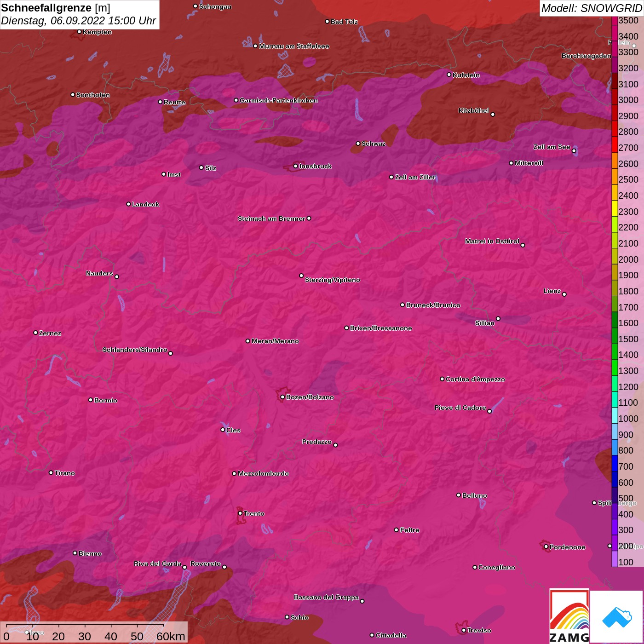Click the Lienz city marker dot
This screenshot has height=644, width=644.
564,294
